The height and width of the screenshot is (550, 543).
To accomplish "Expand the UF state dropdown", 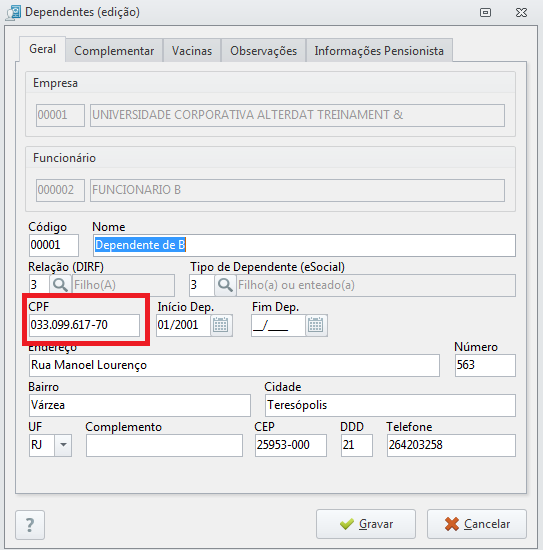I will [63, 445].
